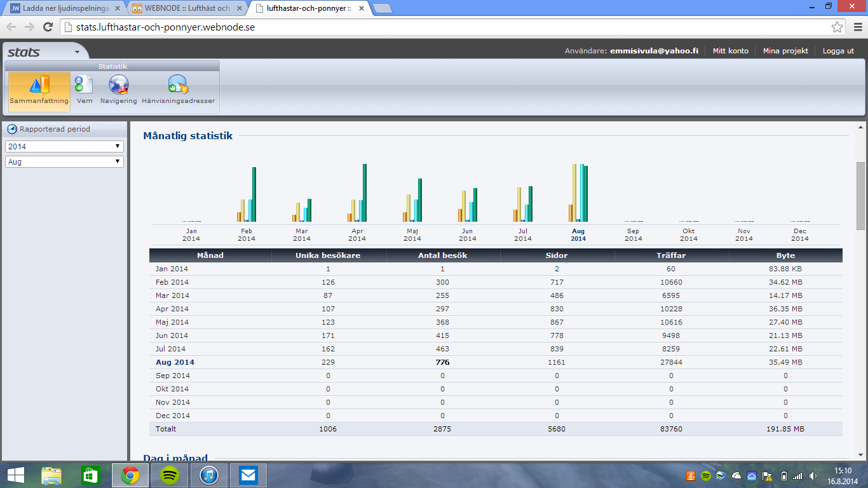Click the Logga ut link
Screen dimensions: 868x488
coord(838,51)
